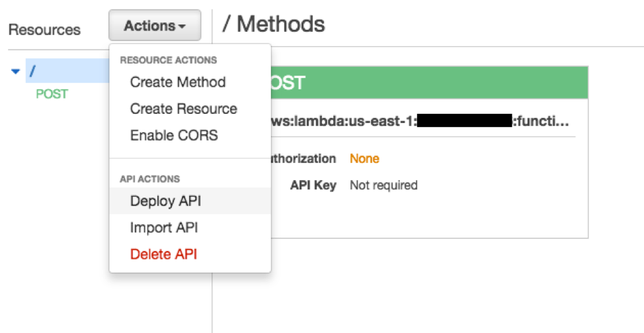Select the red Delete API option
This screenshot has width=644, height=333.
tap(163, 254)
